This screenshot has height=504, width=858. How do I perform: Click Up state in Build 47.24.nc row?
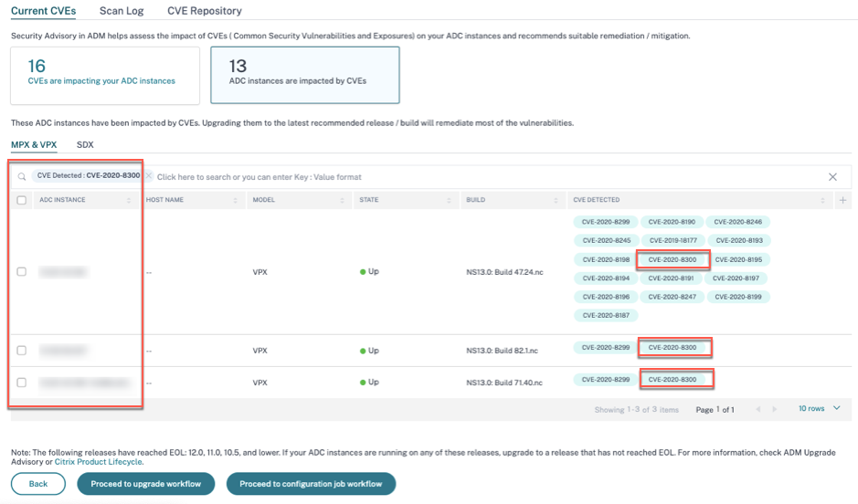[x=369, y=272]
